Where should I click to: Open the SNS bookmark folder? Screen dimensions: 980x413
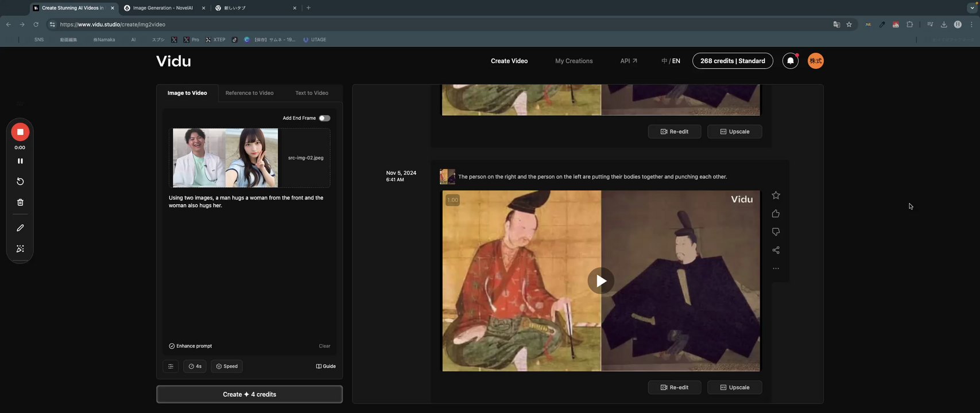39,40
